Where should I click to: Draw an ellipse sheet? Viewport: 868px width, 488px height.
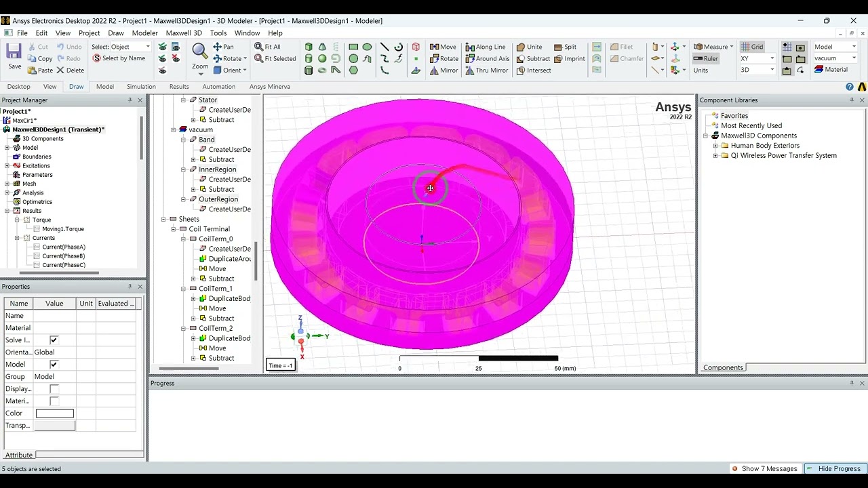[x=367, y=47]
